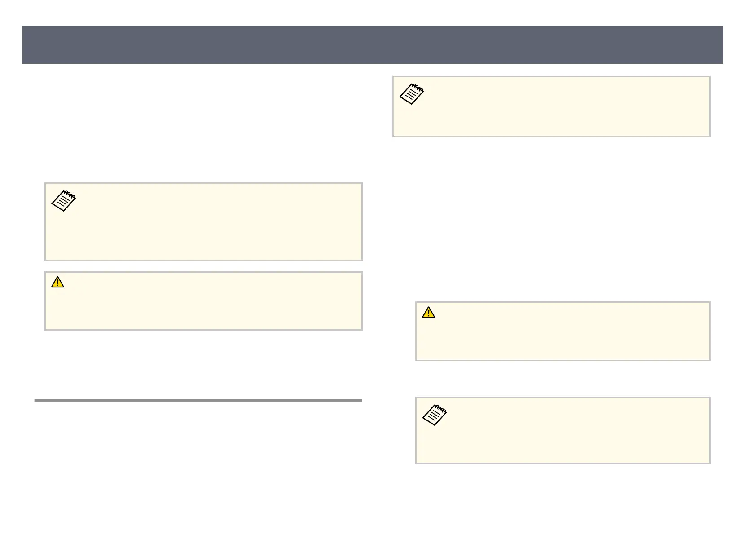Click the dark gray header banner at the page top
Screen dimensions: 756x535
[372, 44]
